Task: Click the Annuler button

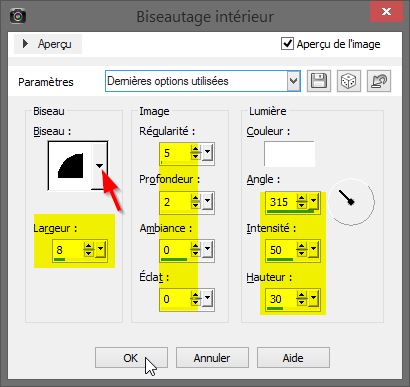Action: coord(212,358)
